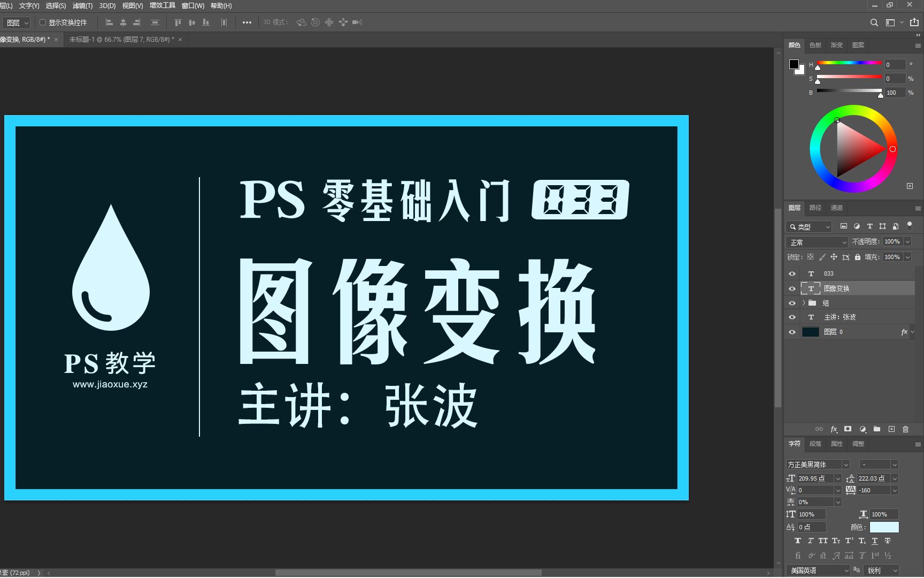Hide the 033 text layer
The height and width of the screenshot is (578, 924).
click(792, 273)
